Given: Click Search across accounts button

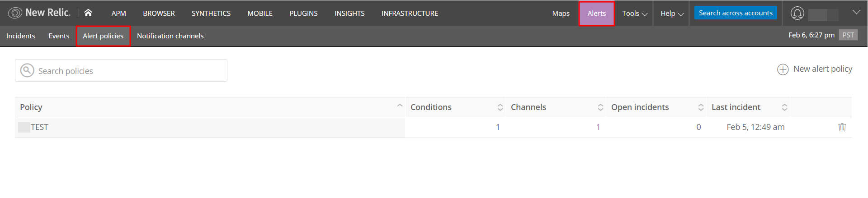Looking at the screenshot, I should click(x=736, y=13).
